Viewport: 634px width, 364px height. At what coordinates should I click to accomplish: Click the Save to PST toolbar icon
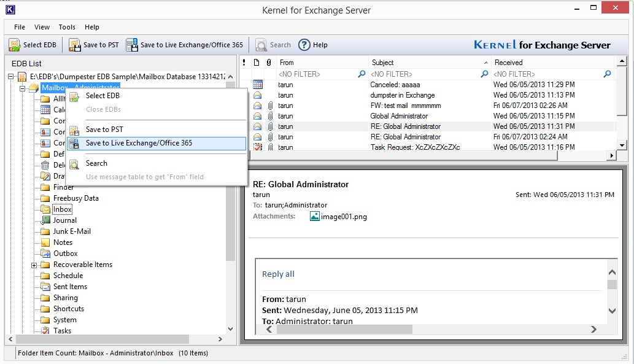74,45
